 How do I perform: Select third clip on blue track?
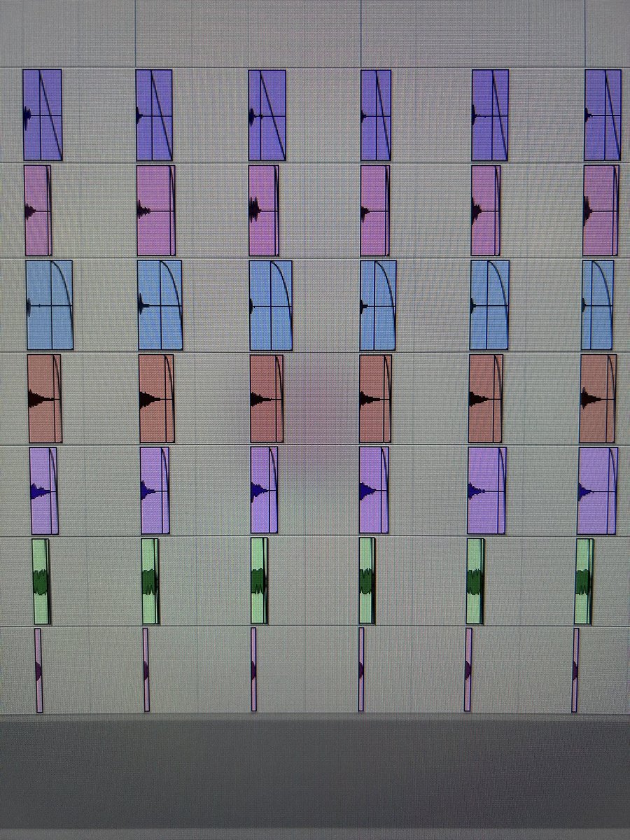[x=272, y=305]
